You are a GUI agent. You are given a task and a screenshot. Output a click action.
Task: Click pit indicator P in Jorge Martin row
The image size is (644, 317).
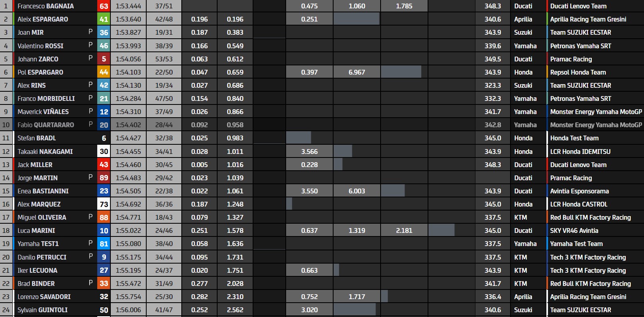pos(90,177)
